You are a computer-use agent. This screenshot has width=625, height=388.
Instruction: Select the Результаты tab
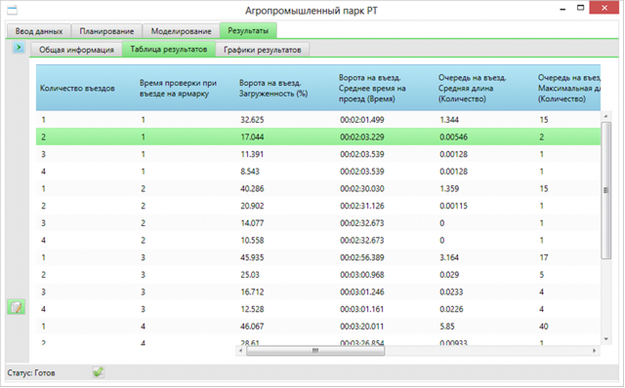[248, 30]
